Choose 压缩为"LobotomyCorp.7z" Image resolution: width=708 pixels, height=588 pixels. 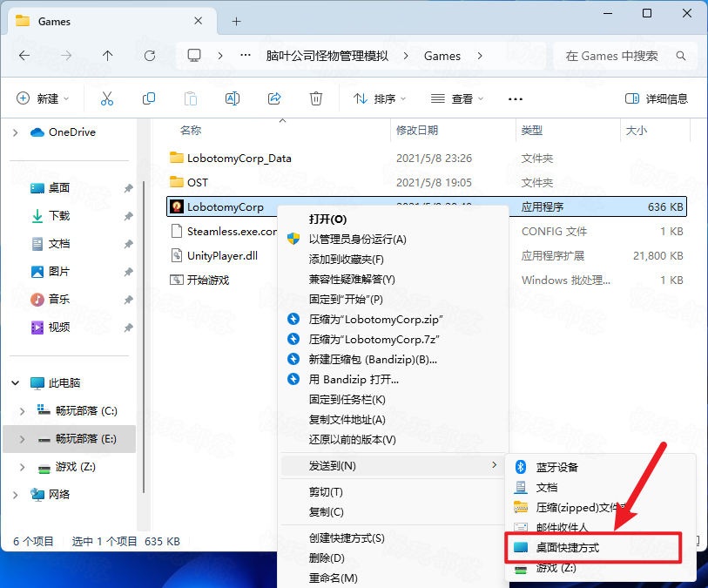[393, 340]
